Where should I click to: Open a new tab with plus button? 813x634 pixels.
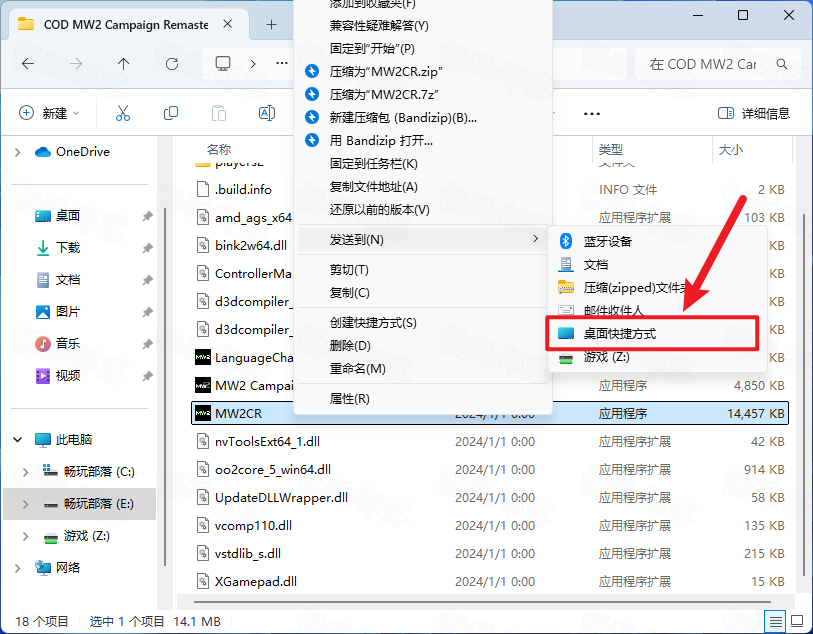[272, 24]
